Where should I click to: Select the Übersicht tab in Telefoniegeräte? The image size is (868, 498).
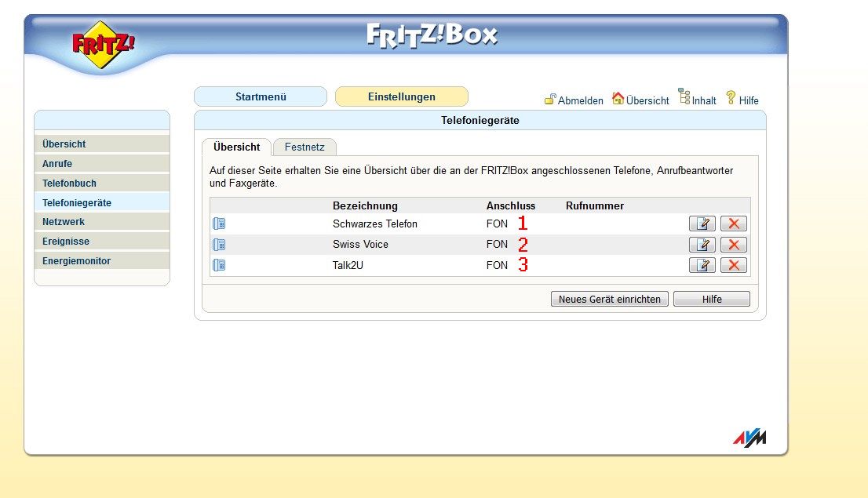click(x=236, y=147)
